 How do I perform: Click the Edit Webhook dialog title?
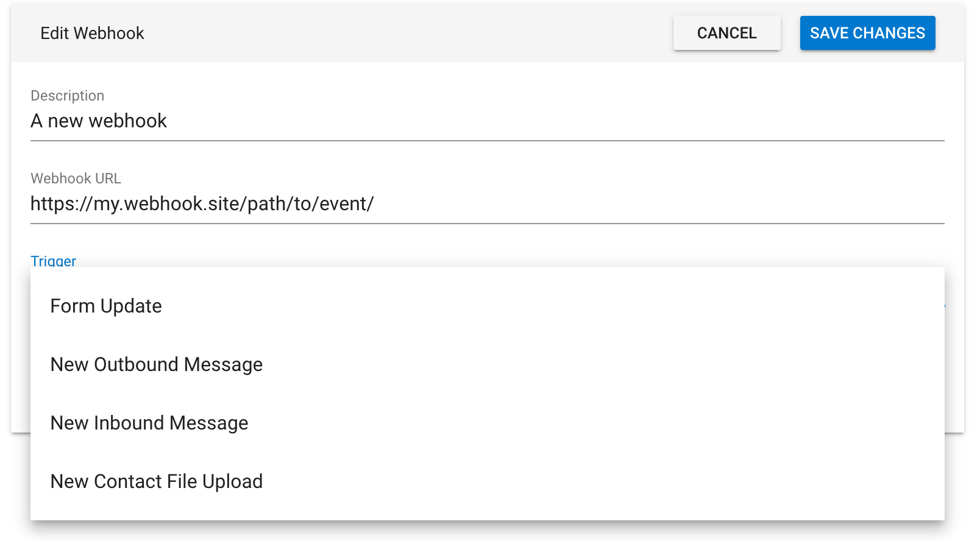[92, 33]
